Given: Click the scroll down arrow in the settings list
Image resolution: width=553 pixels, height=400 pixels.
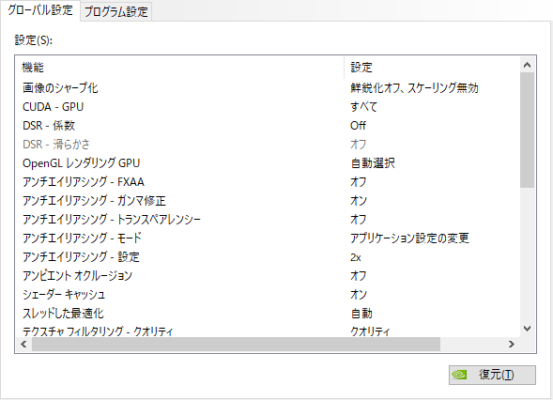Looking at the screenshot, I should pos(527,329).
